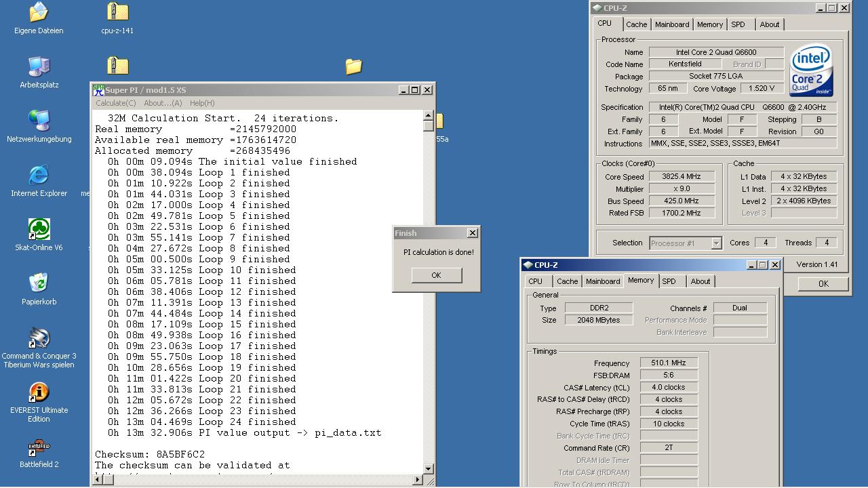Image resolution: width=868 pixels, height=488 pixels.
Task: Click Bus Speed 425.0 MHz field
Action: 682,201
